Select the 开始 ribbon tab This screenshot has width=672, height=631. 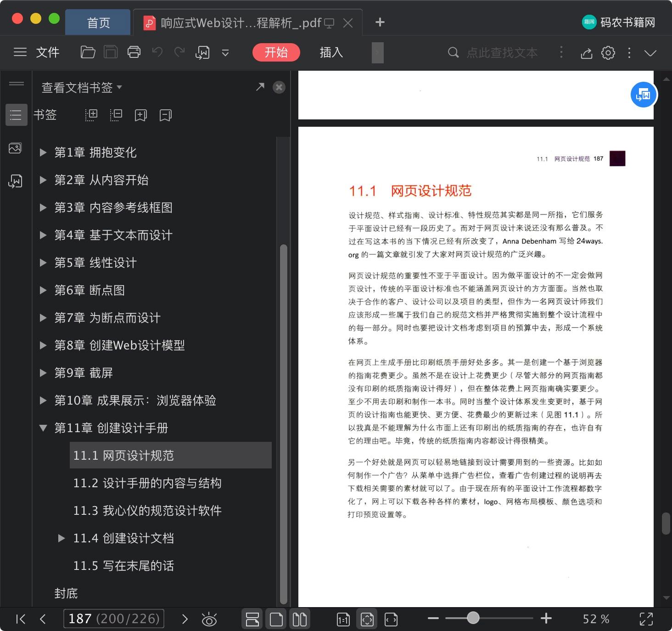pyautogui.click(x=276, y=52)
